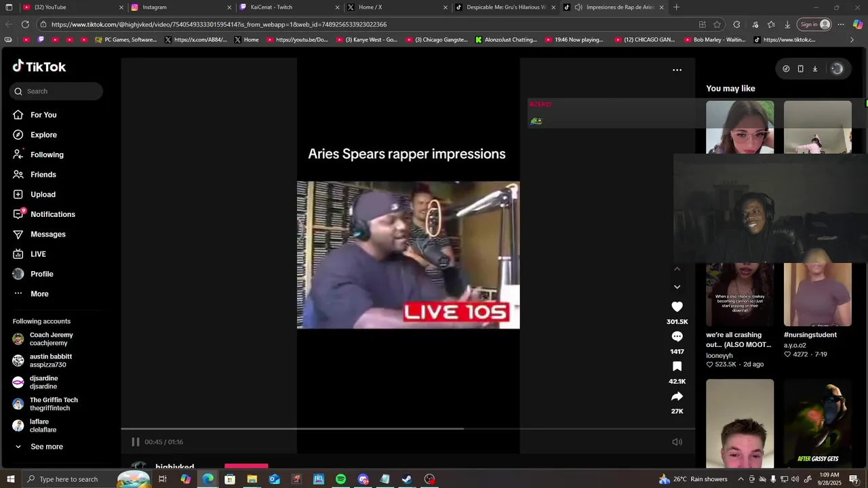Open your TikTok Profile
868x488 pixels.
[33, 274]
